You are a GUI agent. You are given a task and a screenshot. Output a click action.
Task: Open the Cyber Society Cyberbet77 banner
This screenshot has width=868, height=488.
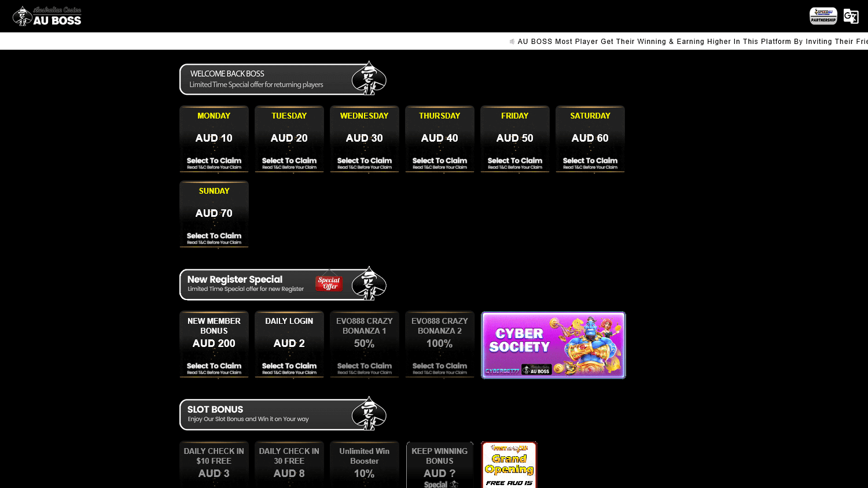pos(553,345)
